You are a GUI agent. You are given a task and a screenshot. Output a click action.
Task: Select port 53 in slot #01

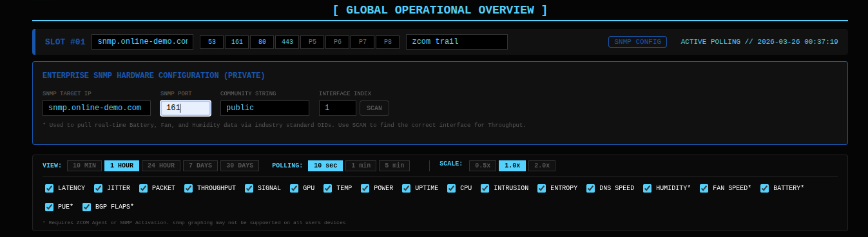212,42
